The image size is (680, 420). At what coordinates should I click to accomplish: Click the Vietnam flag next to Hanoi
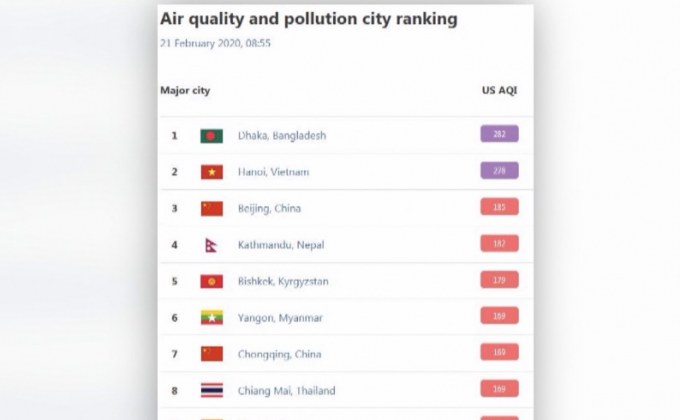click(211, 172)
